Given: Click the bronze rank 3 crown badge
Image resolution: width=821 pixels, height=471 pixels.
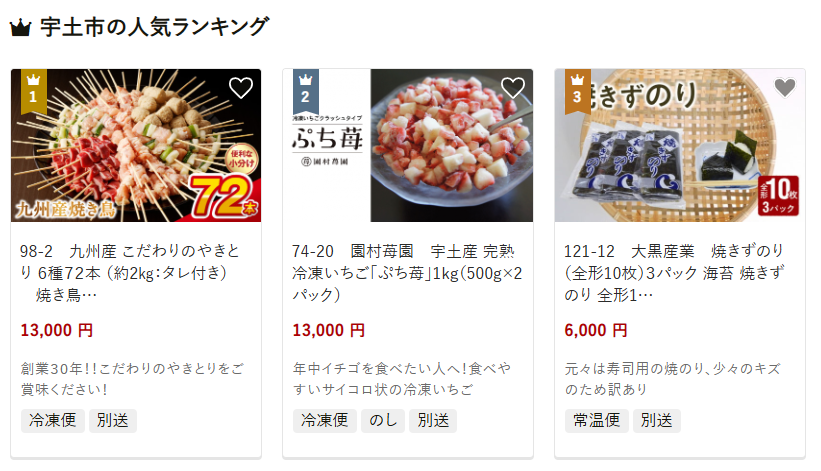Looking at the screenshot, I should click(x=577, y=91).
